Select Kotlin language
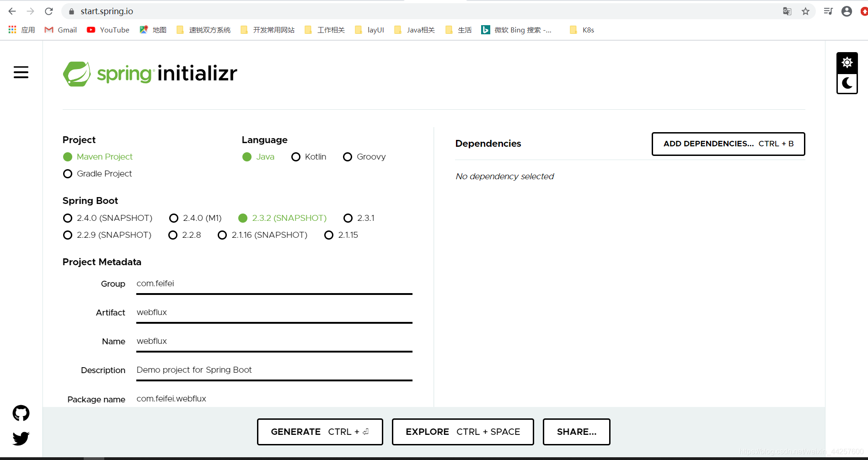This screenshot has height=460, width=868. point(309,157)
